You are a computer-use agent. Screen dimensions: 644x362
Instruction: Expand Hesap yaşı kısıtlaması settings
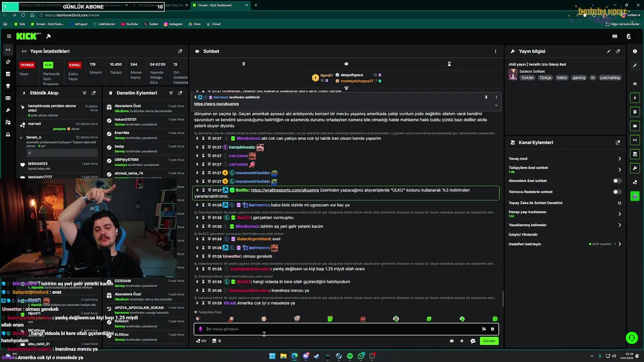619,214
